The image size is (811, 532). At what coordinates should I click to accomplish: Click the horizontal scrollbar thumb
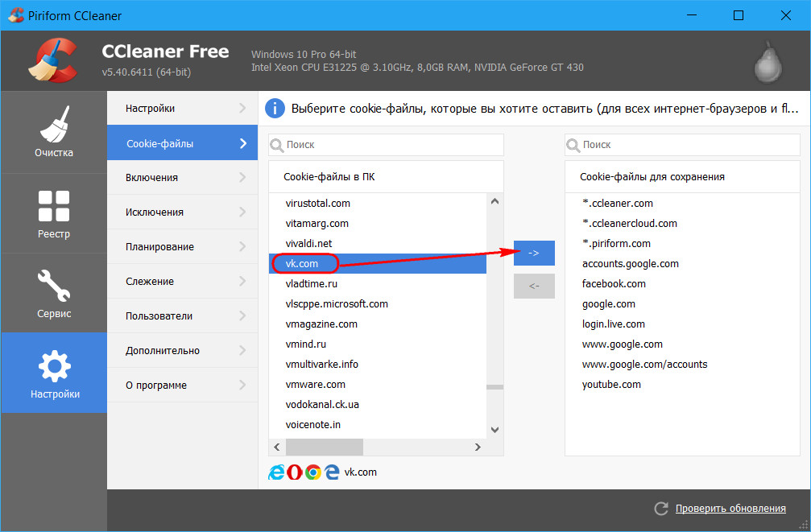(x=325, y=447)
